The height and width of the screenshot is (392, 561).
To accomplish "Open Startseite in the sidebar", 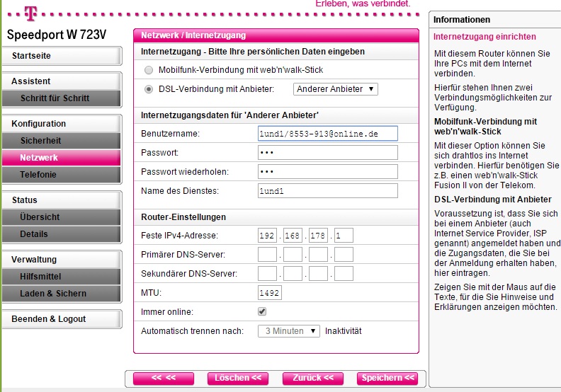I will pos(55,56).
